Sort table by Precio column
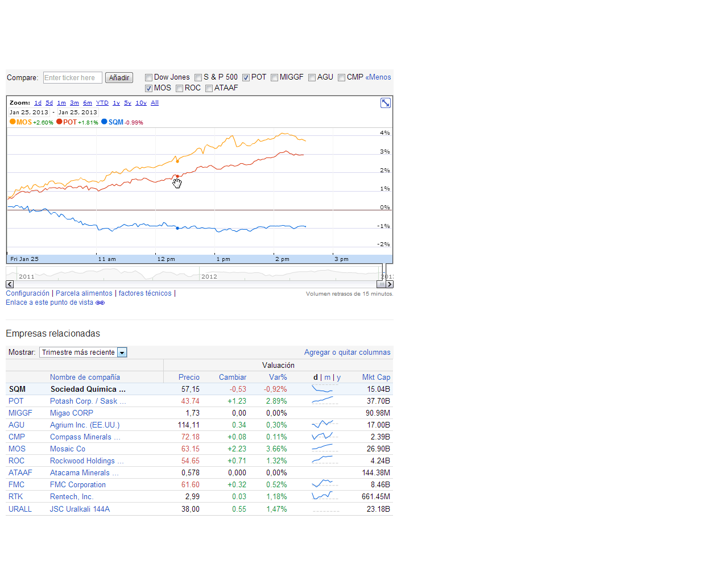The height and width of the screenshot is (564, 728). tap(189, 377)
